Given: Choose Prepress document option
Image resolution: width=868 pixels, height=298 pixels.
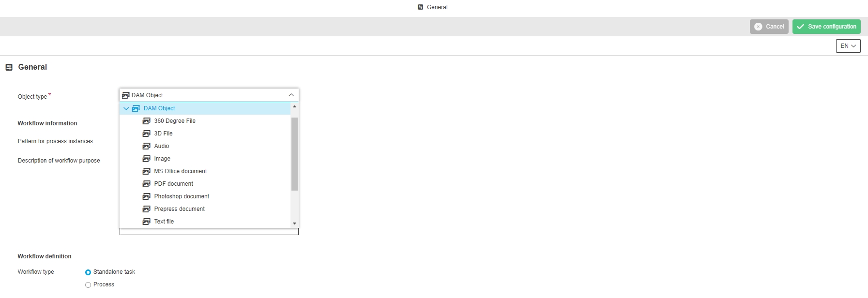Looking at the screenshot, I should click(x=205, y=209).
